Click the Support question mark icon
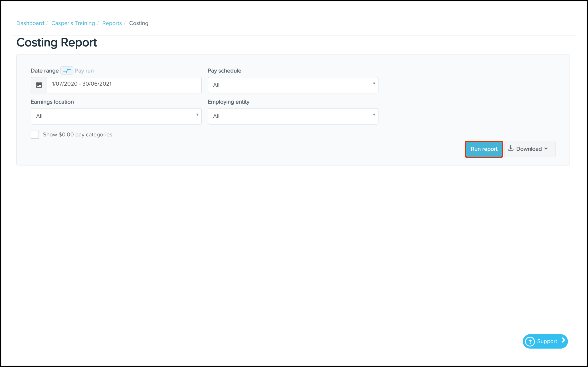 click(x=530, y=342)
